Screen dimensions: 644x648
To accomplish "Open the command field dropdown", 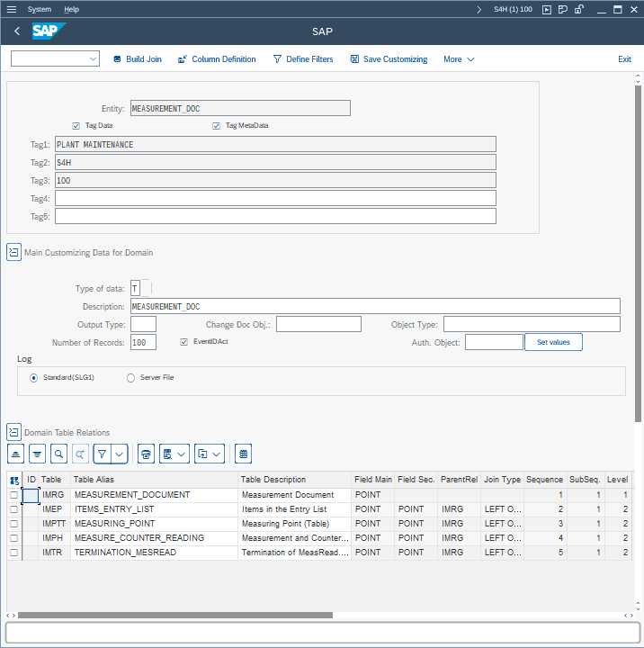I will pos(94,59).
